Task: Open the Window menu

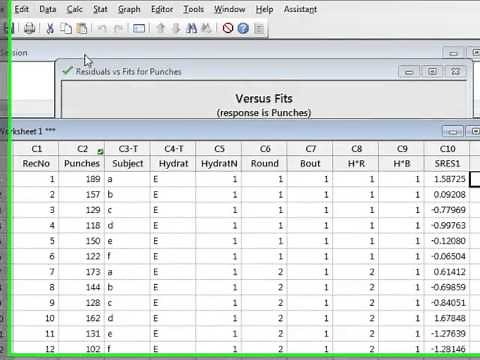Action: click(230, 9)
